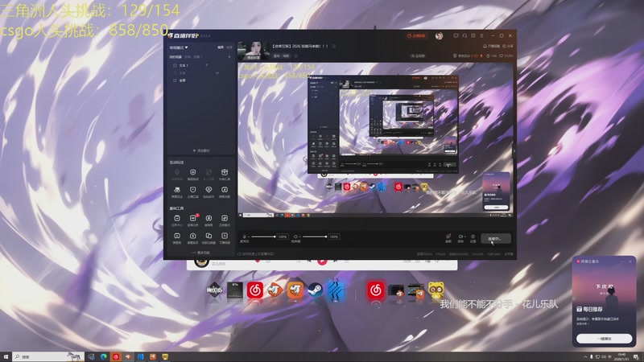
Task: Open the Windows Start menu
Action: [6, 356]
